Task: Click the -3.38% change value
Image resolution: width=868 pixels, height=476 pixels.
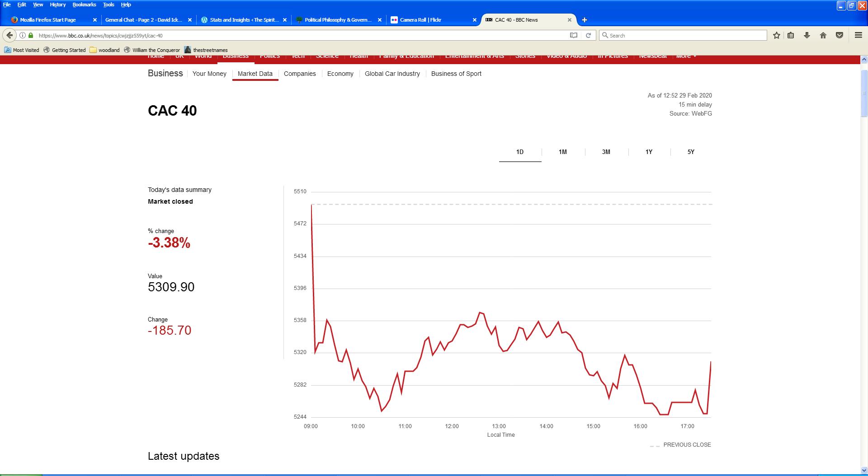Action: tap(169, 243)
